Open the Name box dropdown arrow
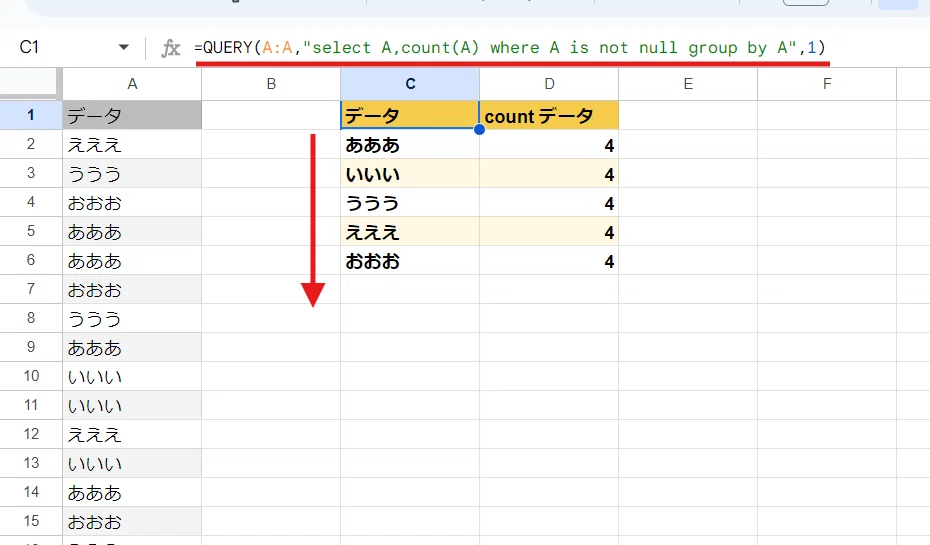Screen dimensions: 930x545 (x=123, y=47)
